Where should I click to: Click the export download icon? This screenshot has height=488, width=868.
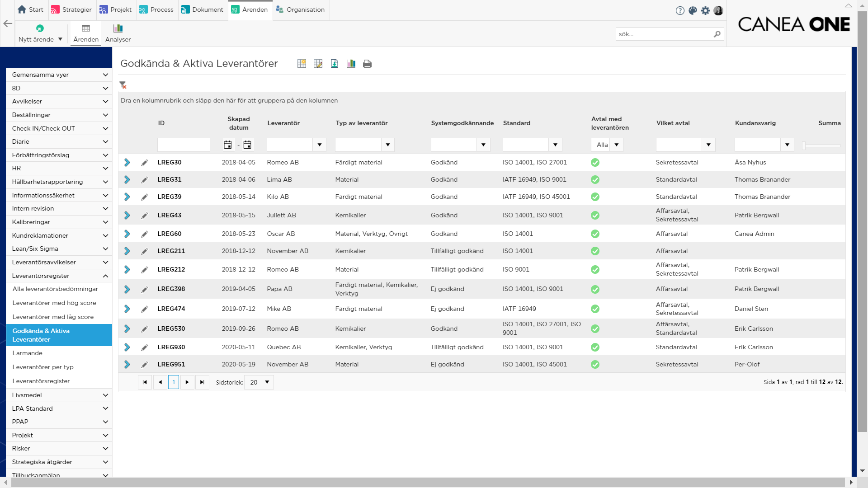tap(335, 64)
